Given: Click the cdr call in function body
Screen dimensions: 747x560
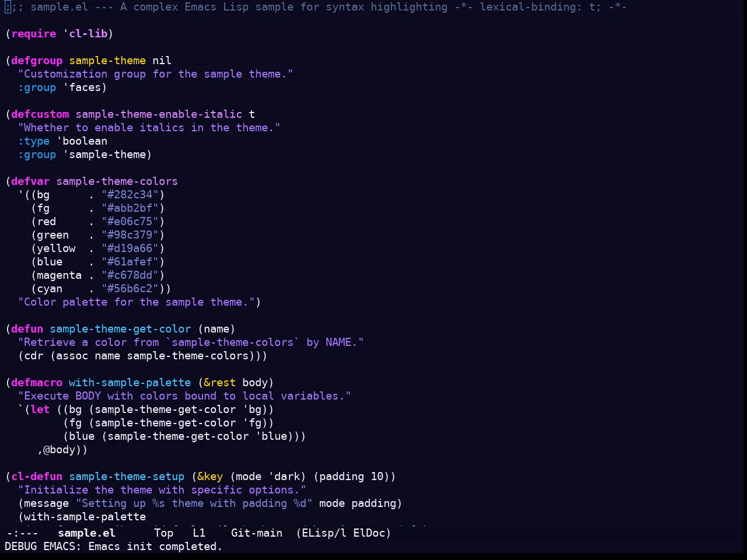Looking at the screenshot, I should coord(34,356).
